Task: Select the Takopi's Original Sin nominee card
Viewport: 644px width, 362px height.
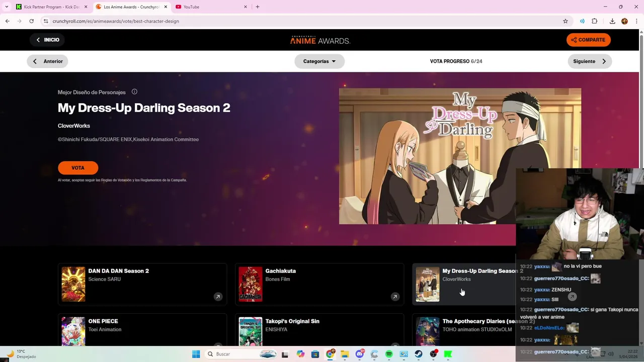Action: pyautogui.click(x=319, y=330)
